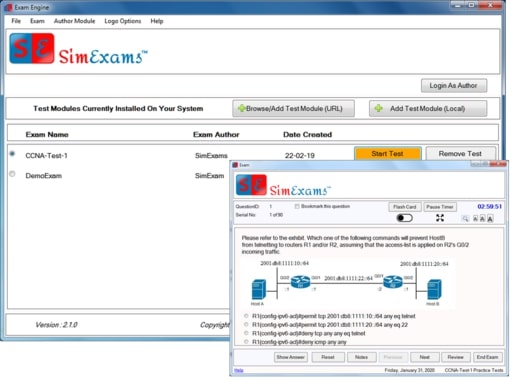This screenshot has width=514, height=382.
Task: Click the Reset button in Exam window
Action: pos(328,357)
